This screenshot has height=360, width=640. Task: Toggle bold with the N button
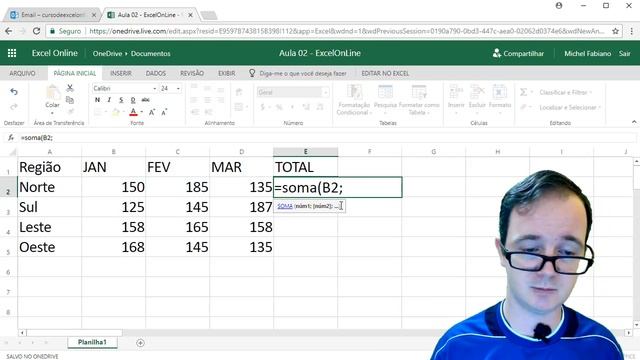point(97,100)
